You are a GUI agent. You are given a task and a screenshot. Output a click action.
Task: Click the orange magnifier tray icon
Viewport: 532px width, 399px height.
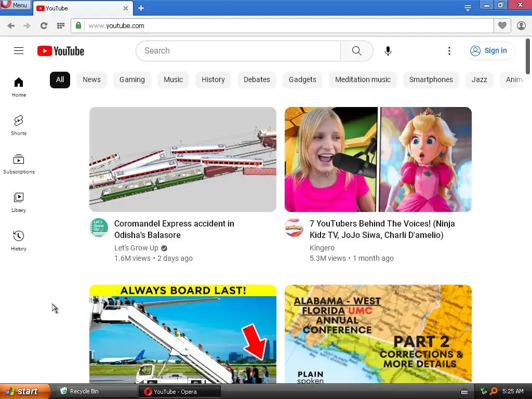click(494, 391)
